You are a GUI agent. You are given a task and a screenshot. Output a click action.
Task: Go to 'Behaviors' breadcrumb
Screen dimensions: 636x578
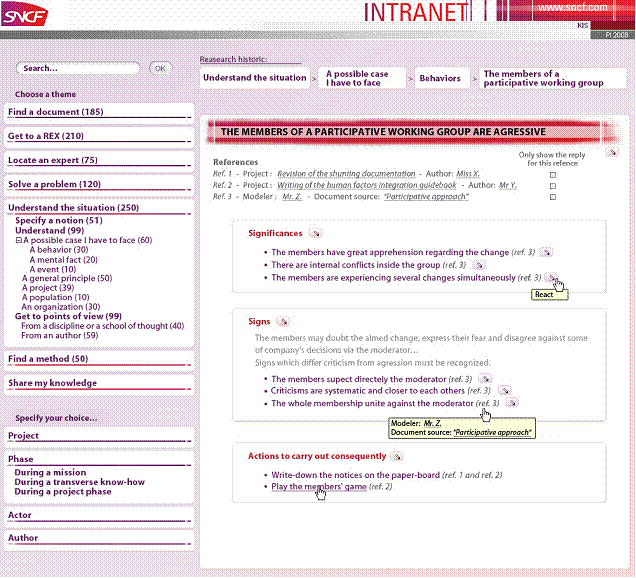[440, 78]
